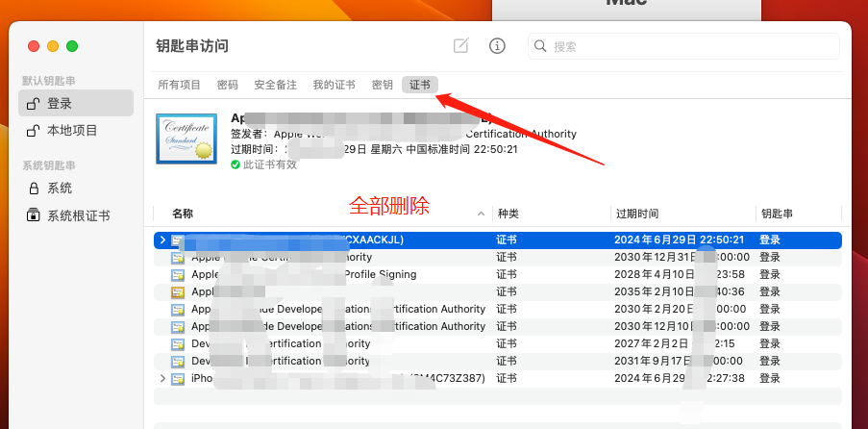Click the compose new note icon
Viewport: 868px width, 429px height.
coord(461,45)
